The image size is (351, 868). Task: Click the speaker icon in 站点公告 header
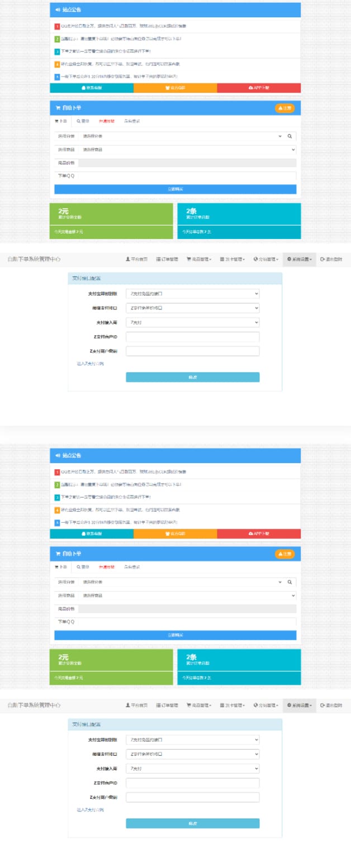tap(58, 10)
